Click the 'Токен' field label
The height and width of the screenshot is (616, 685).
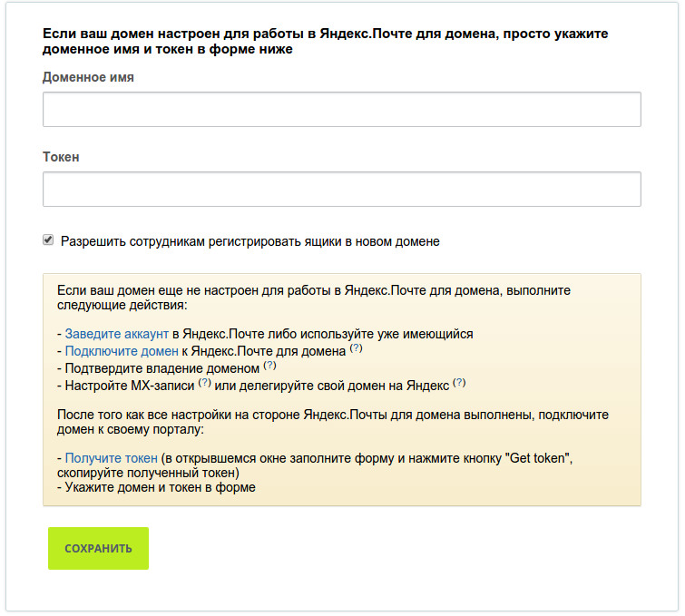pyautogui.click(x=61, y=157)
